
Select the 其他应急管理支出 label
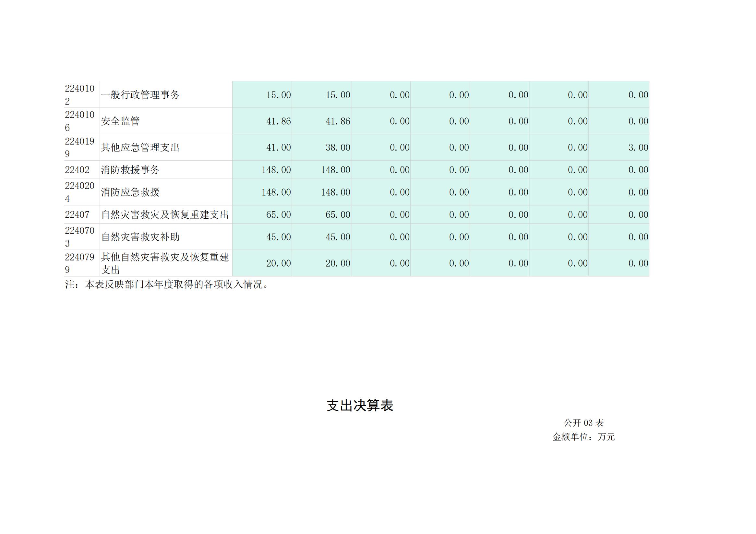[140, 147]
